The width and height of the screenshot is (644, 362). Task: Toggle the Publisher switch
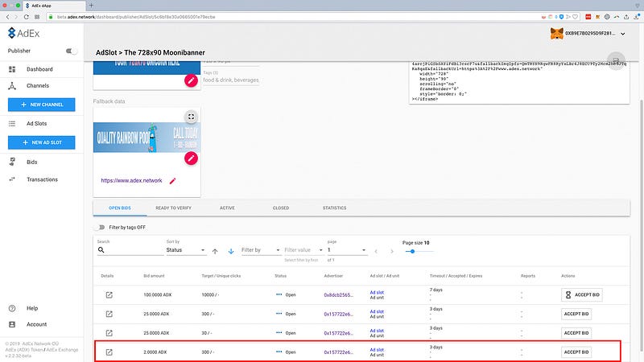pyautogui.click(x=72, y=51)
